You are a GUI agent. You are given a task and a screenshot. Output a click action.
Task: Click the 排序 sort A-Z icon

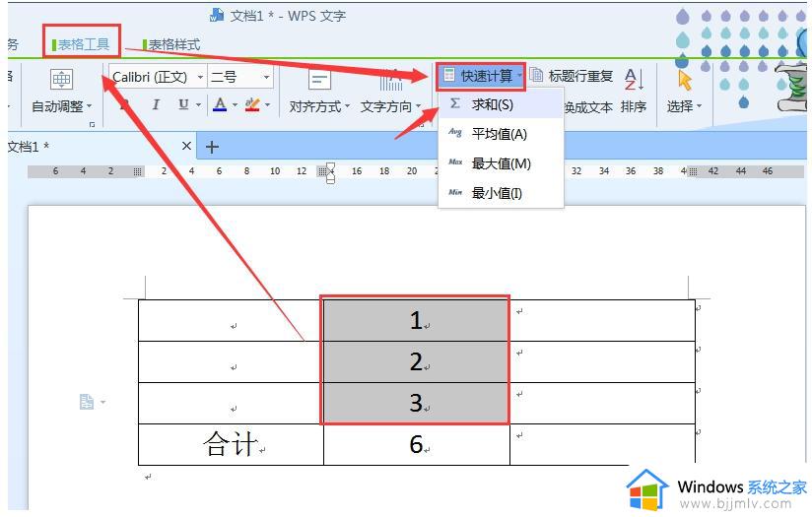click(x=634, y=79)
